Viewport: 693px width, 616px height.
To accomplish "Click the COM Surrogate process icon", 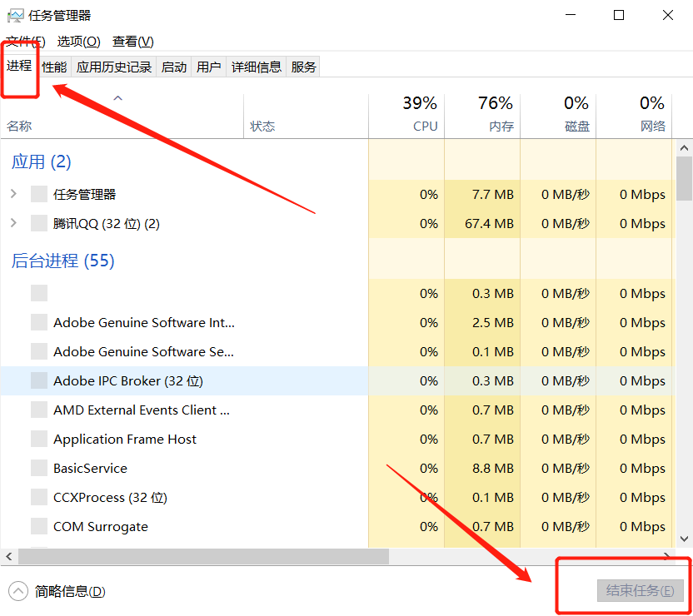I will pos(39,526).
